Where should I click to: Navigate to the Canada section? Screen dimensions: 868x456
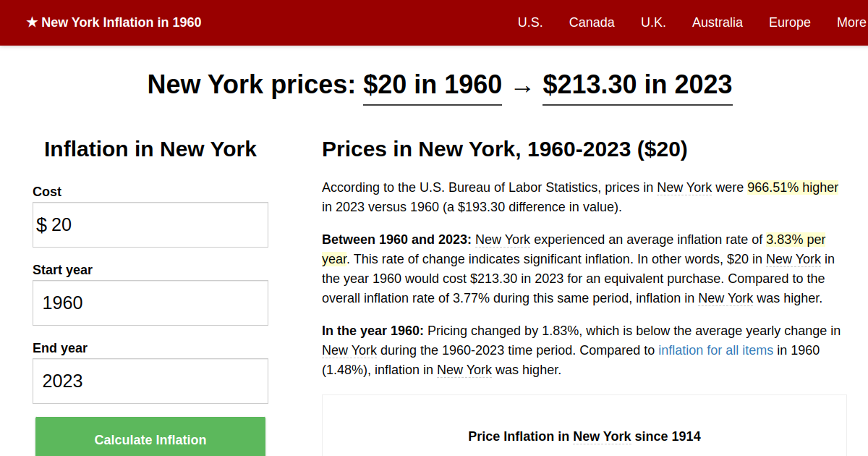point(592,22)
